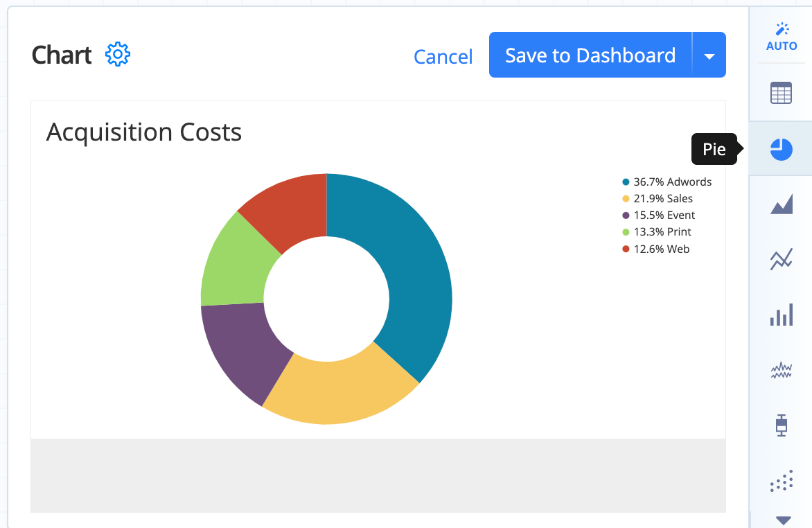Screen dimensions: 812x528
Task: Click the Print green pie slice
Action: pyautogui.click(x=236, y=264)
